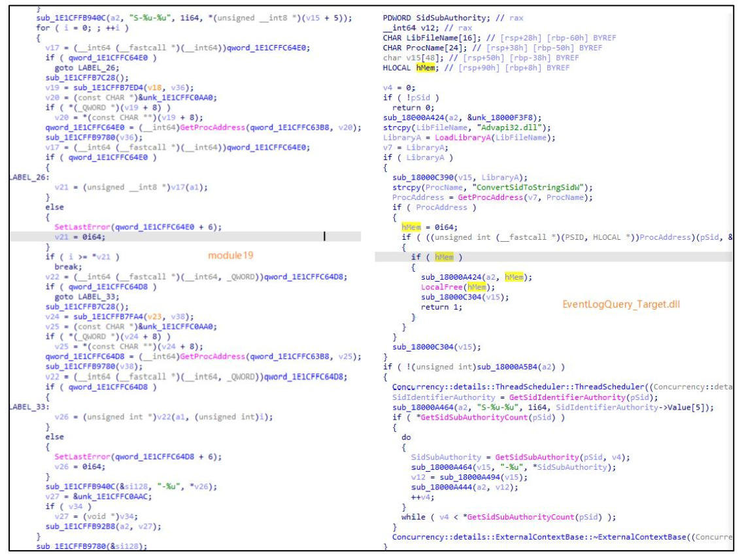Click the 'HLOCAL hMem;' declaration

[477, 68]
